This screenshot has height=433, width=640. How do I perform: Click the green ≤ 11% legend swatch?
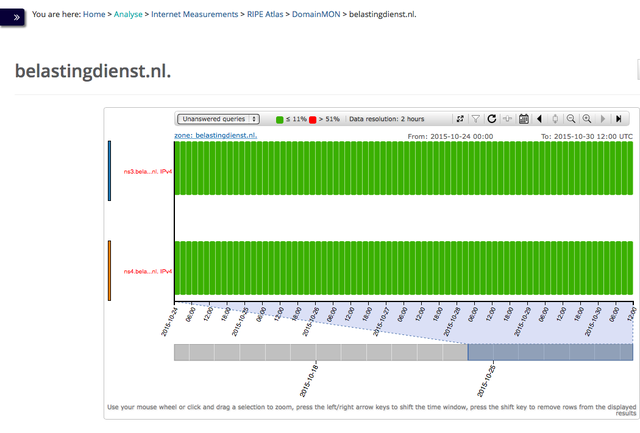tap(280, 120)
